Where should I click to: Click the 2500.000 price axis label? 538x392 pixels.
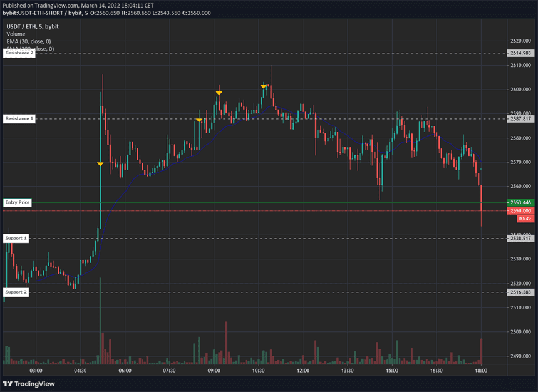[x=521, y=332]
